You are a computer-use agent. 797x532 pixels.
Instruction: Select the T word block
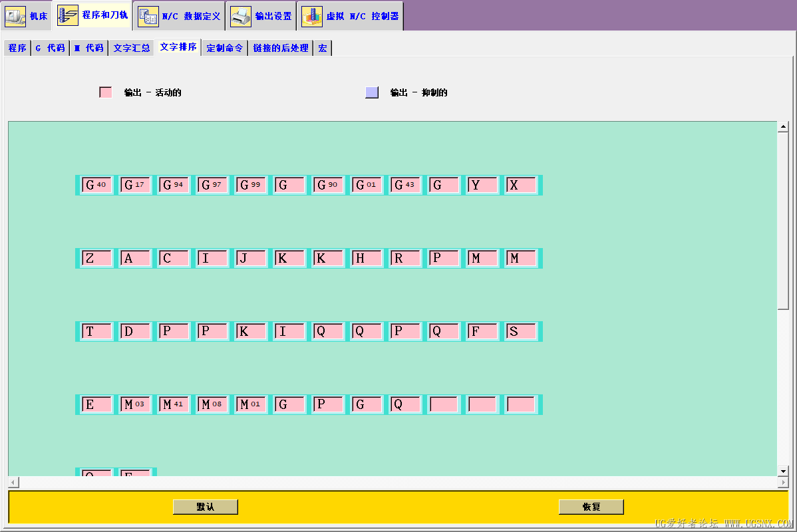[x=96, y=331]
